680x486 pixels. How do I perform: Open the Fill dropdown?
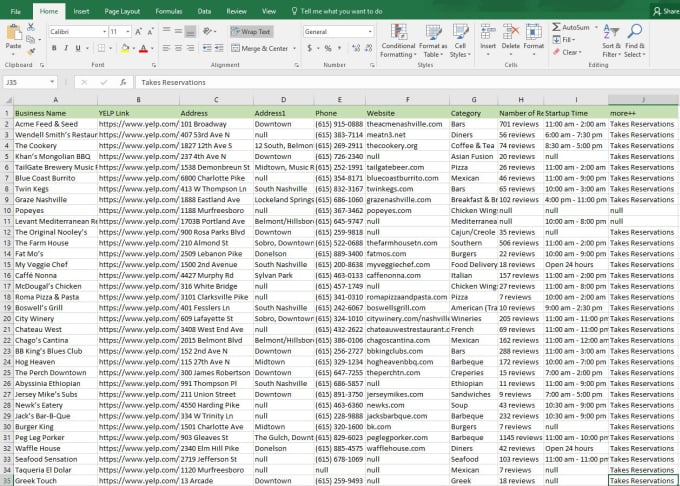coord(564,40)
